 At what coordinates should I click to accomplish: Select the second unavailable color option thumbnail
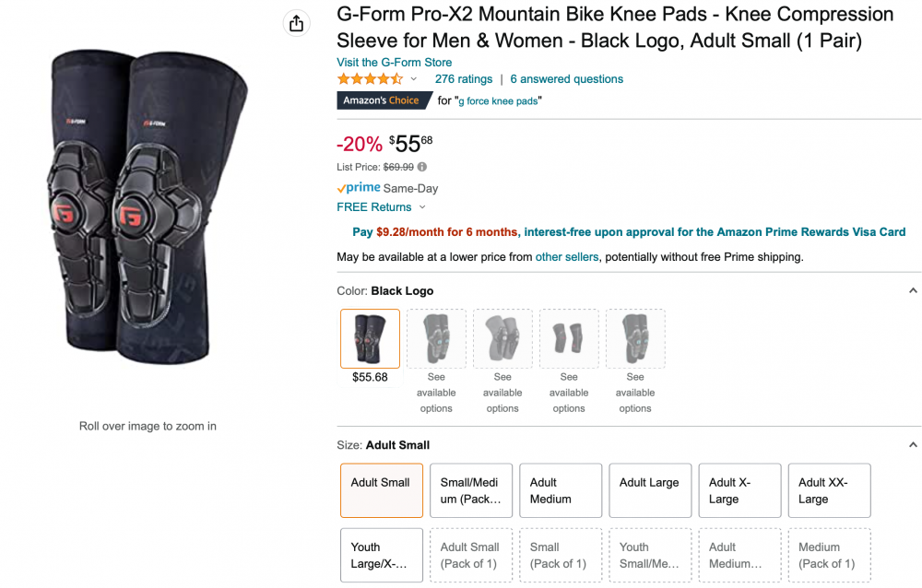(x=502, y=338)
